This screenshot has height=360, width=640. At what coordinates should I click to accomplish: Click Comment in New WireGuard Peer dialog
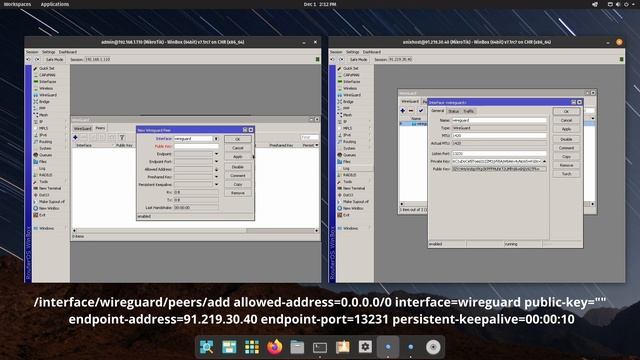(238, 176)
